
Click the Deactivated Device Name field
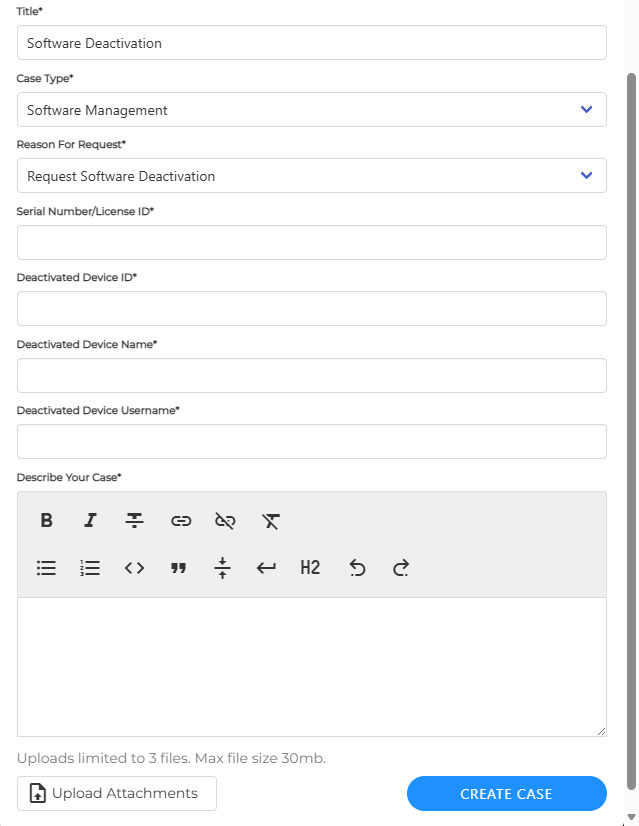pyautogui.click(x=311, y=376)
